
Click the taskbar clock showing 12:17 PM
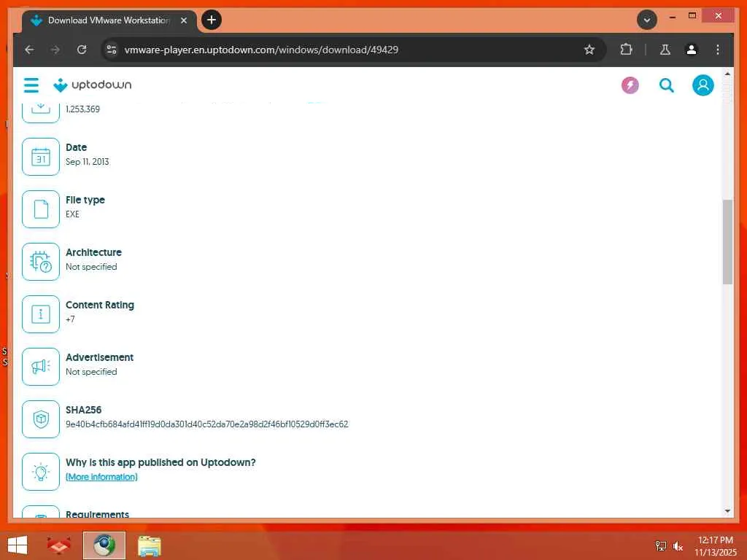click(716, 545)
